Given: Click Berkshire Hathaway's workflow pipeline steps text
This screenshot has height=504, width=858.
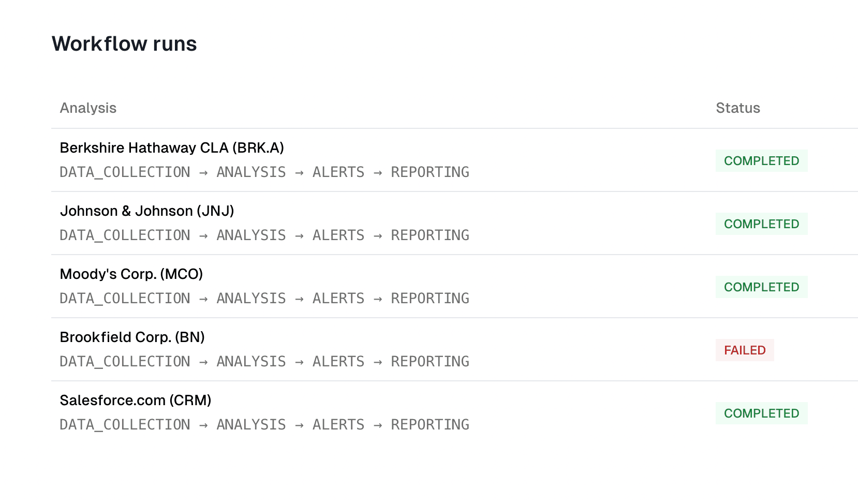Looking at the screenshot, I should coord(264,172).
